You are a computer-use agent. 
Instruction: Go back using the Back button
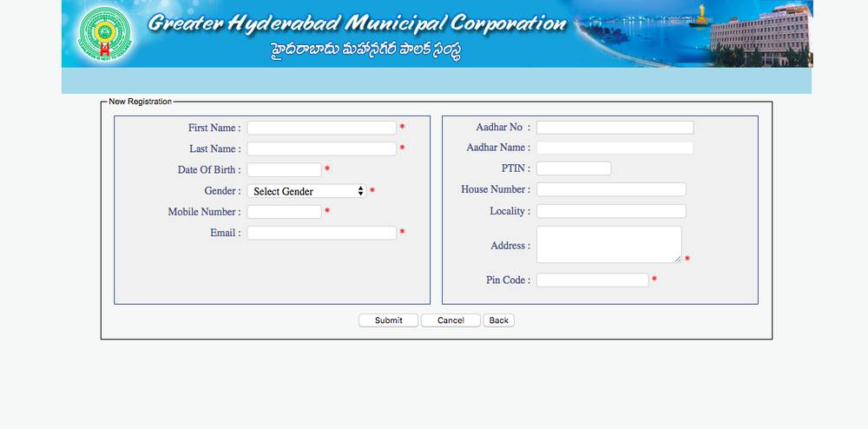coord(499,320)
